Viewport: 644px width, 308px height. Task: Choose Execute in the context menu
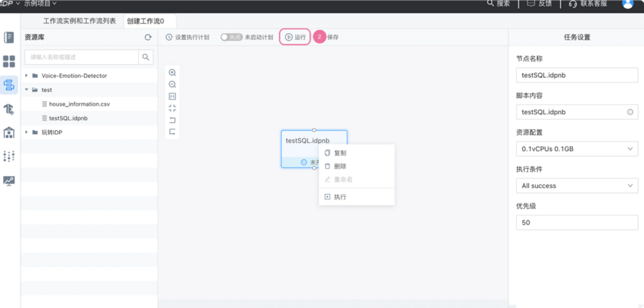tap(340, 197)
